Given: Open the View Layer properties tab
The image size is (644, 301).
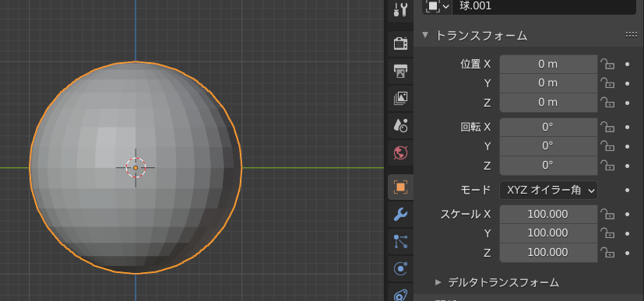Looking at the screenshot, I should point(400,98).
